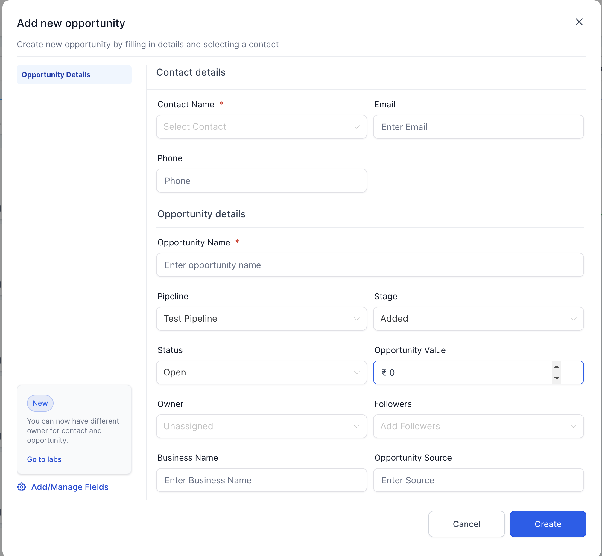Viewport: 602px width, 556px height.
Task: Focus the Enter opportunity name field
Action: tap(370, 265)
